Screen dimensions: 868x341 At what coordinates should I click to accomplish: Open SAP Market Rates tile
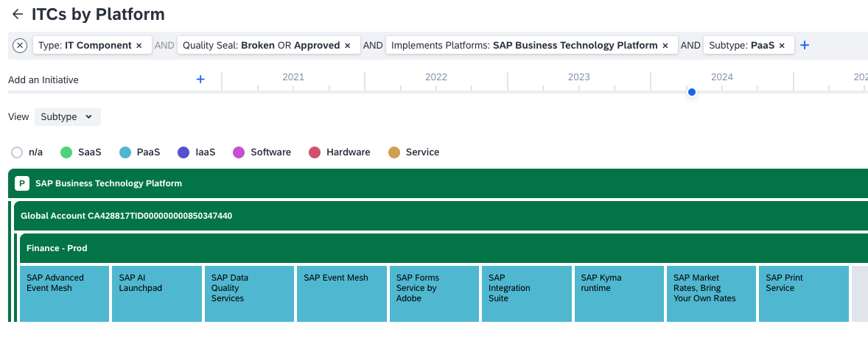click(711, 293)
